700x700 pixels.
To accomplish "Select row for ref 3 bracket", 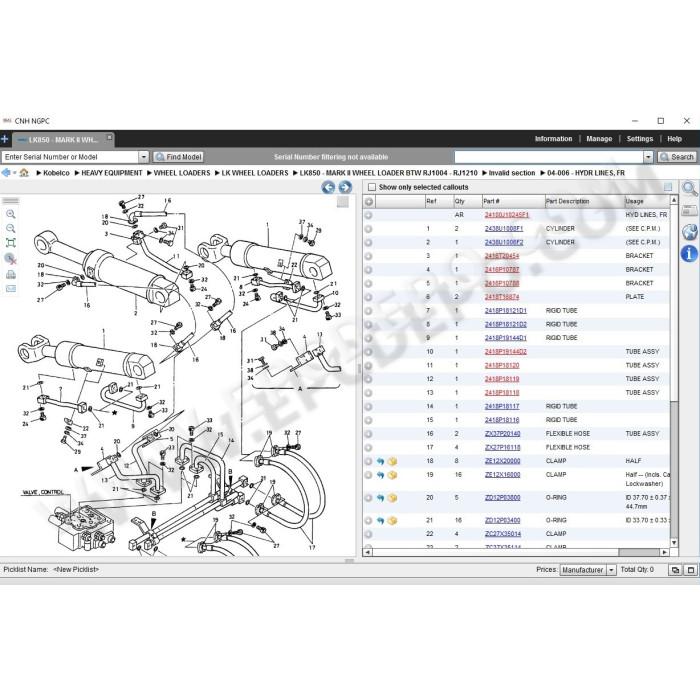I will (x=368, y=256).
